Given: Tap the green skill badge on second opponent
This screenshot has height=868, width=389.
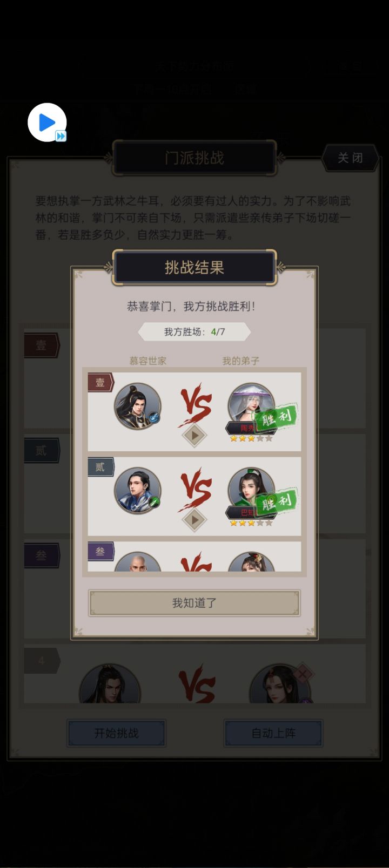Looking at the screenshot, I should 154,501.
